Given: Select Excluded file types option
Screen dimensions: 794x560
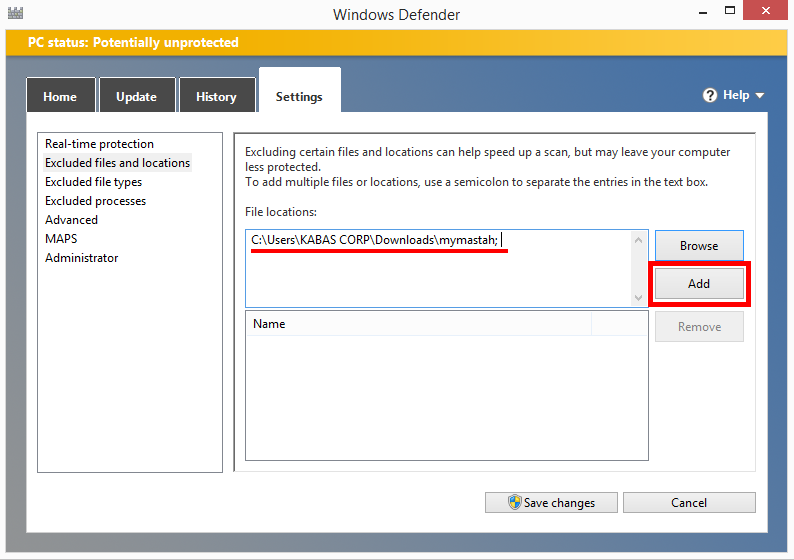Looking at the screenshot, I should coord(94,182).
